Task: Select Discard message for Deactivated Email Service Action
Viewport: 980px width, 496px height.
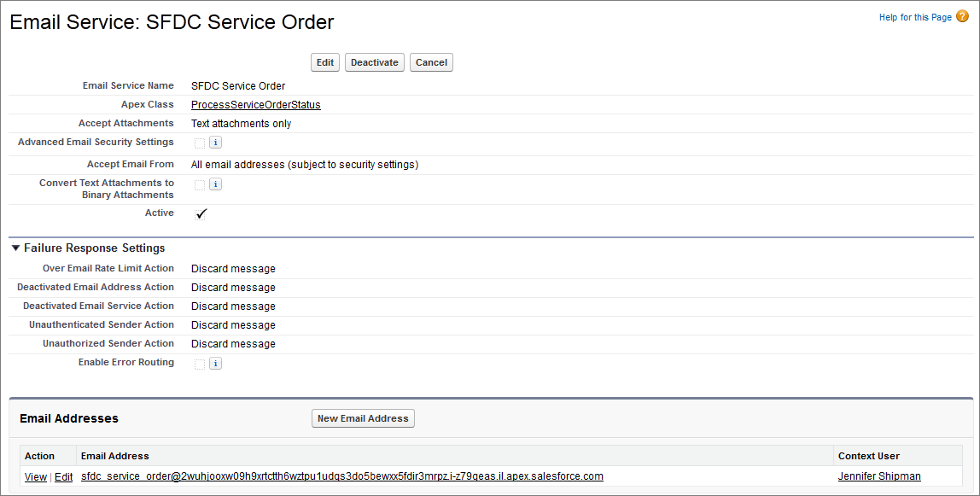Action: 233,306
